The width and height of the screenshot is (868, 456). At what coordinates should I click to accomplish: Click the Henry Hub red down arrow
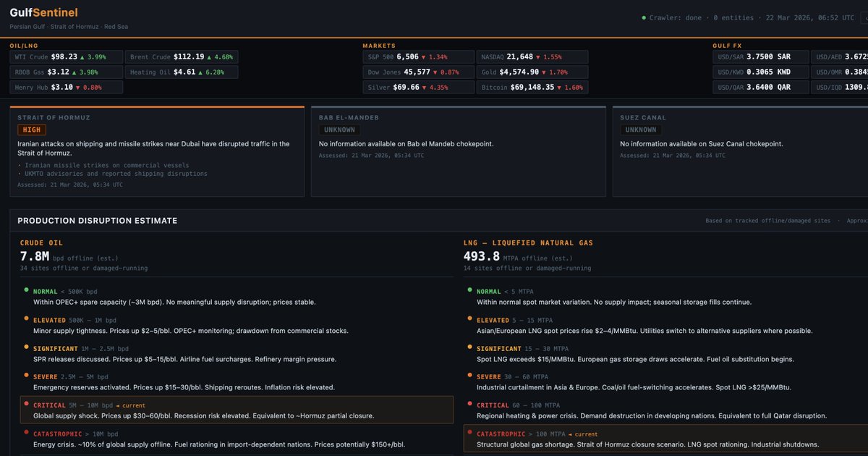click(x=78, y=88)
